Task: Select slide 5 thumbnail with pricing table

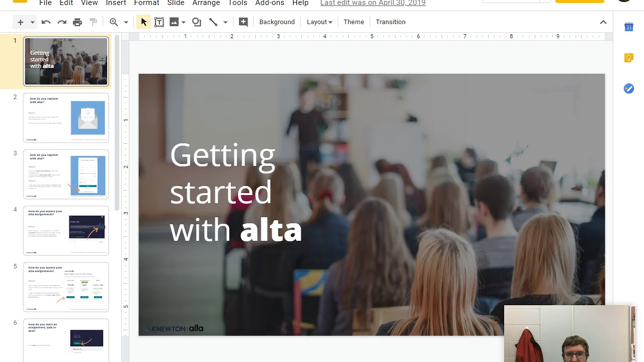Action: coord(66,287)
